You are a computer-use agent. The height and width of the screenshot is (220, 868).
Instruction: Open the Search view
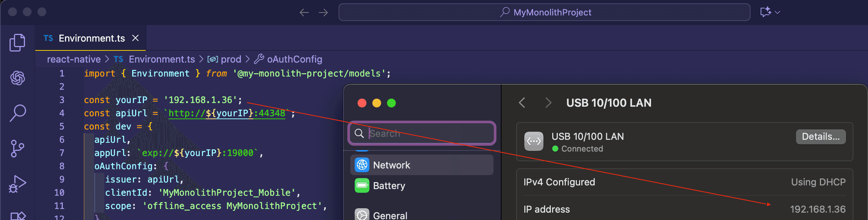[17, 113]
